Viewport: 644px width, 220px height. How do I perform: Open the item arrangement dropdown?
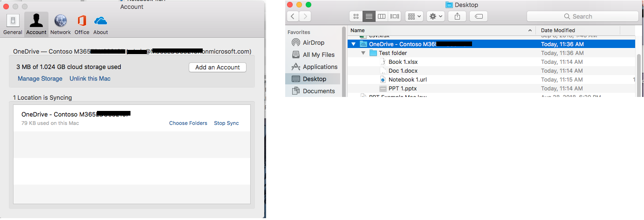(x=414, y=16)
